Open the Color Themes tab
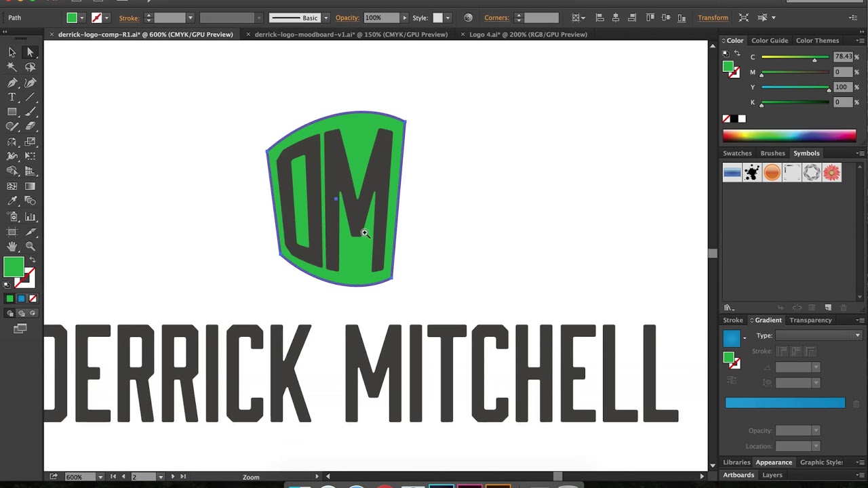 (x=817, y=41)
